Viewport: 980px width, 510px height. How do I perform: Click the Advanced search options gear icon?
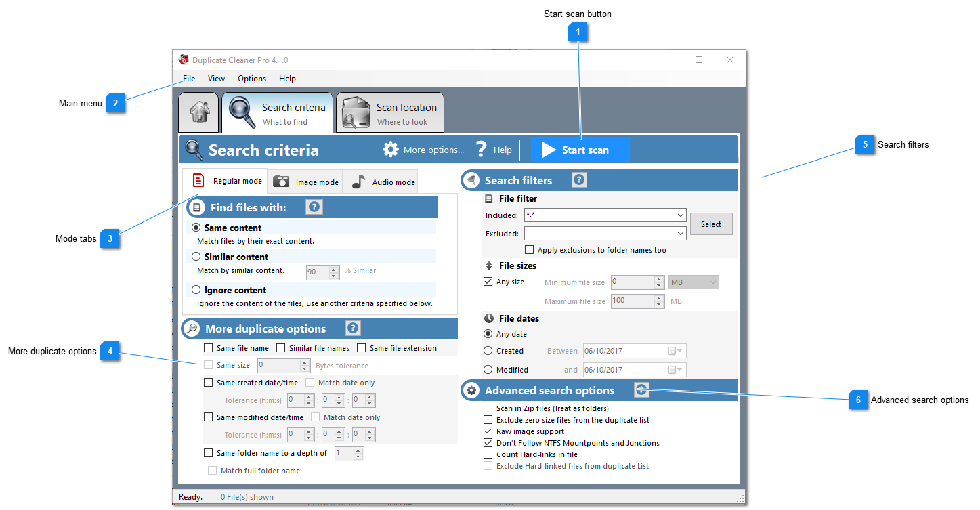(x=471, y=390)
